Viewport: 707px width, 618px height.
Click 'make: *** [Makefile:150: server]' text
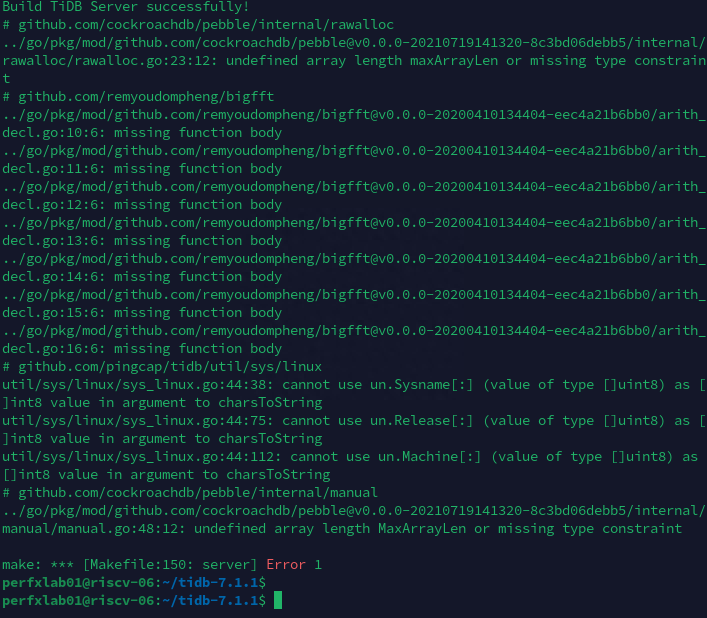click(129, 564)
